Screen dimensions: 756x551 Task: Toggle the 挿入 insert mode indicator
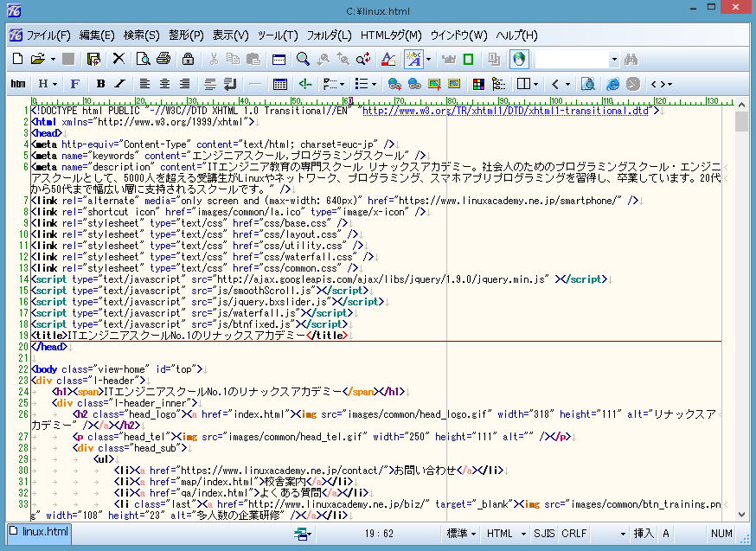pos(644,534)
